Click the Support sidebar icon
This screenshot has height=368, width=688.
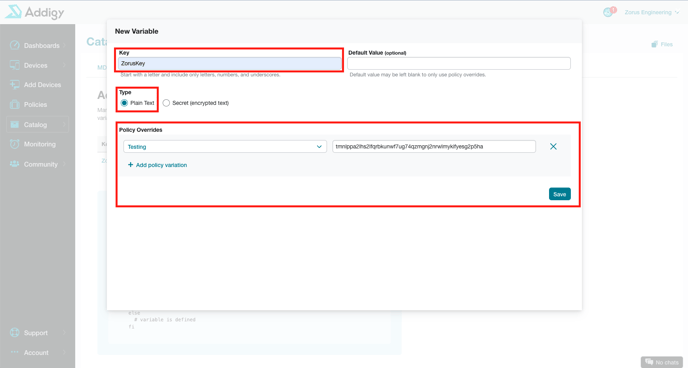[14, 332]
